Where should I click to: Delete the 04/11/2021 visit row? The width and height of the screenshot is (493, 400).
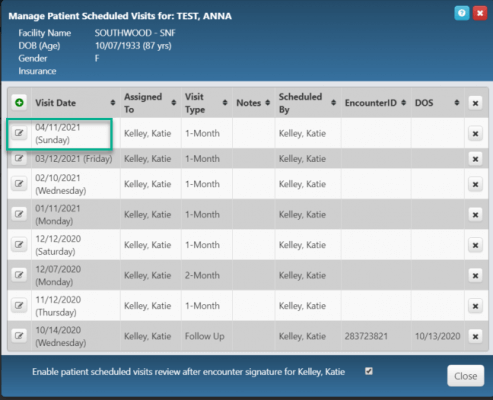(x=475, y=134)
